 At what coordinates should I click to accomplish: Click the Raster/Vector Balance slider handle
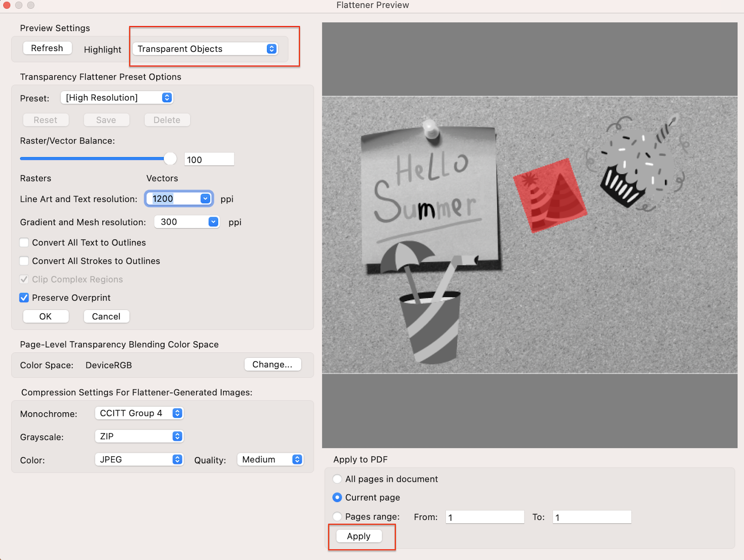pyautogui.click(x=170, y=158)
